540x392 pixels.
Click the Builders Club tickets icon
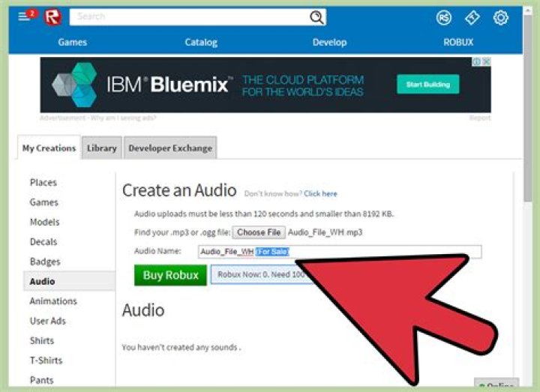click(x=472, y=17)
